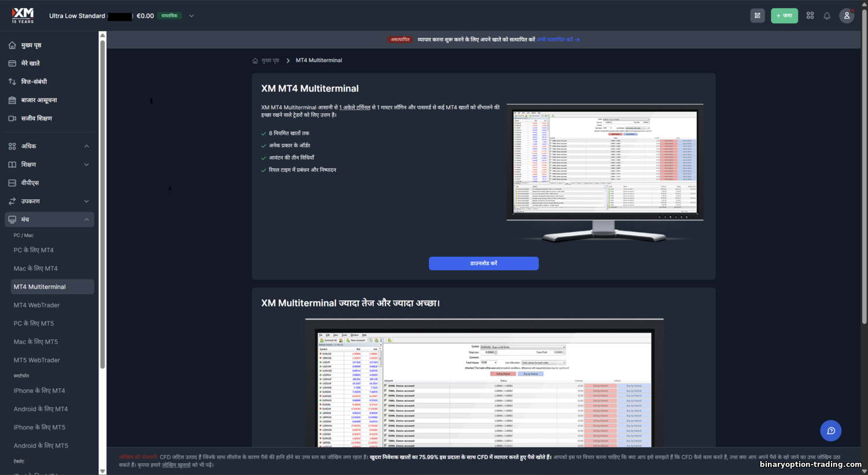Click the blue डाउनलोड करें button
Viewport: 868px width, 475px height.
point(483,264)
